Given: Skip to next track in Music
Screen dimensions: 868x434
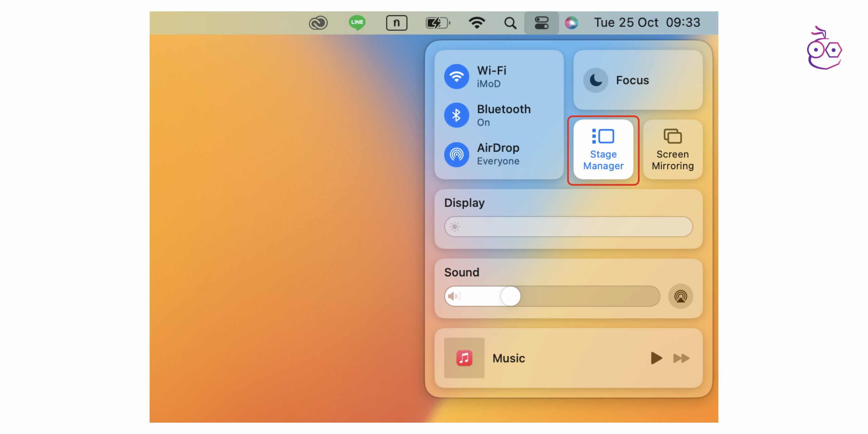Looking at the screenshot, I should pyautogui.click(x=681, y=358).
